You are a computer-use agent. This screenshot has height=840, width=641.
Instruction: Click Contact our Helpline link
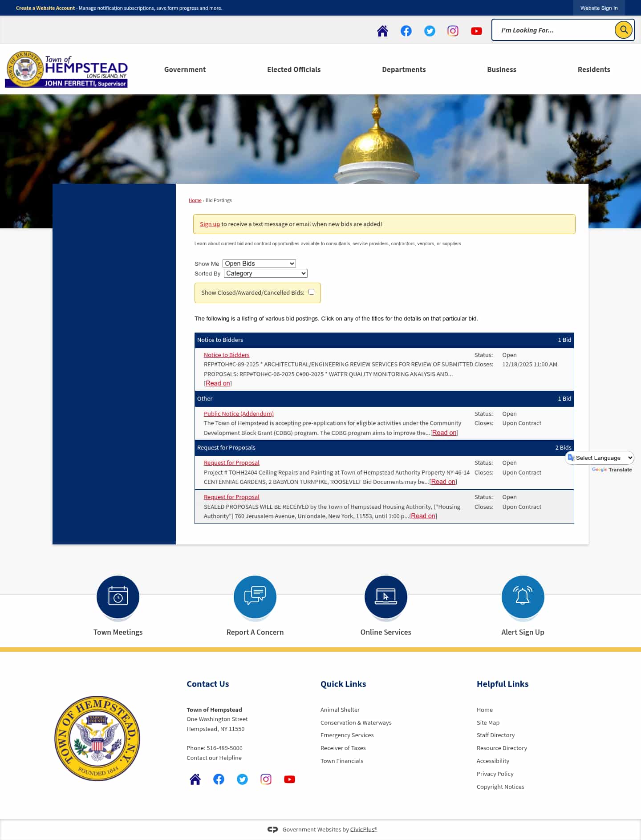(x=214, y=758)
